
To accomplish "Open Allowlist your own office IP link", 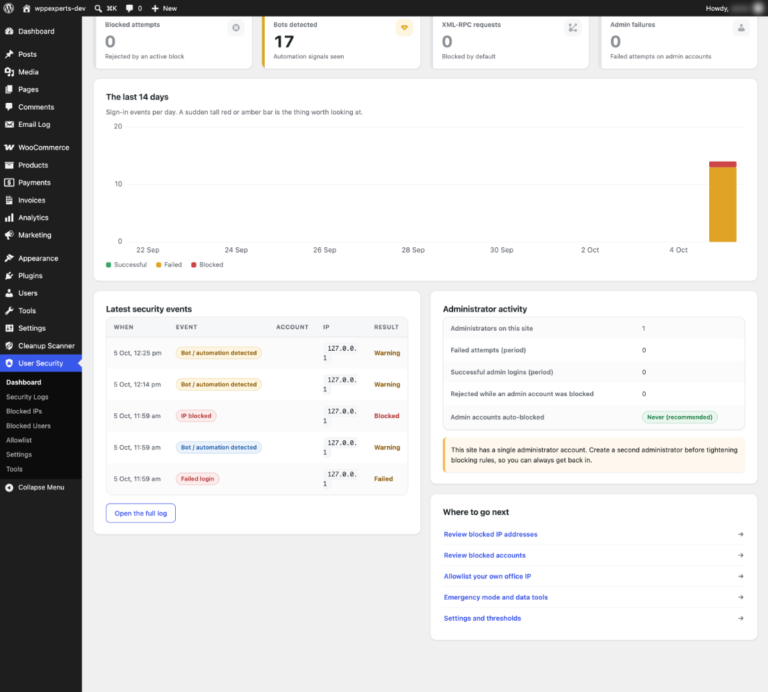I will 487,576.
